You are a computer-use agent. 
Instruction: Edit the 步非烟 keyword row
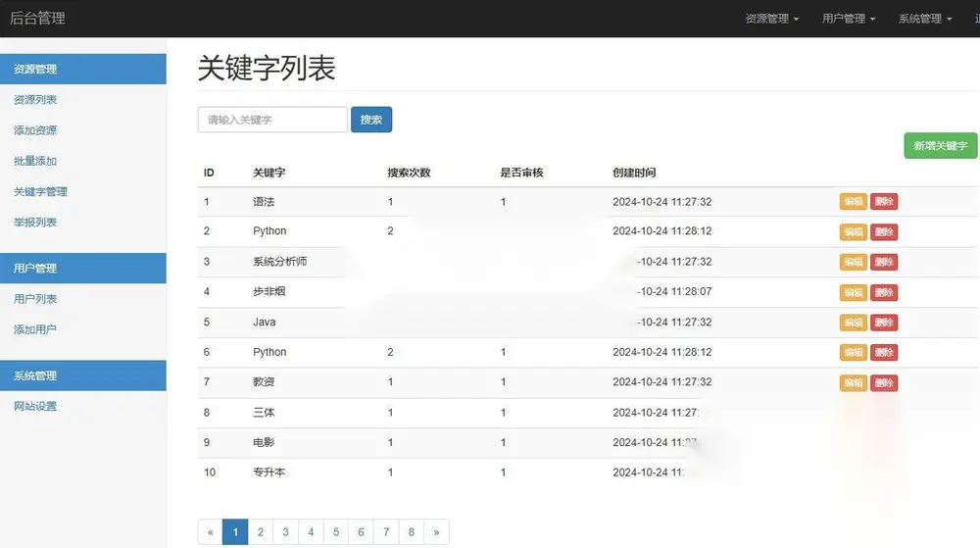click(x=854, y=292)
